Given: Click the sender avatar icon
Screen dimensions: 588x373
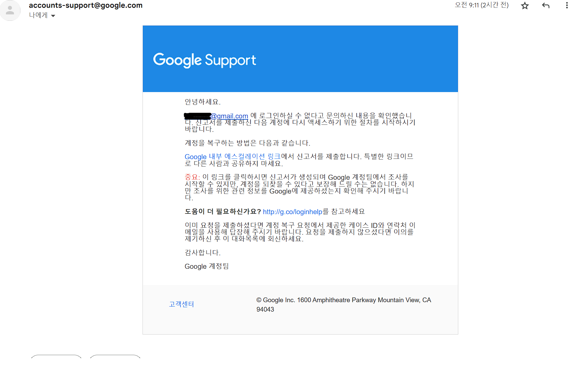Looking at the screenshot, I should coord(10,10).
